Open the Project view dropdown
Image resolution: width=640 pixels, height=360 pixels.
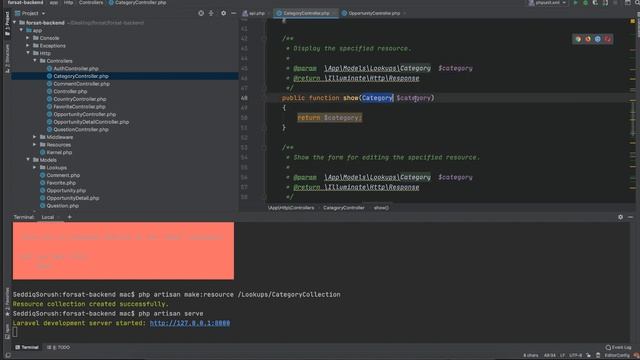(x=30, y=13)
